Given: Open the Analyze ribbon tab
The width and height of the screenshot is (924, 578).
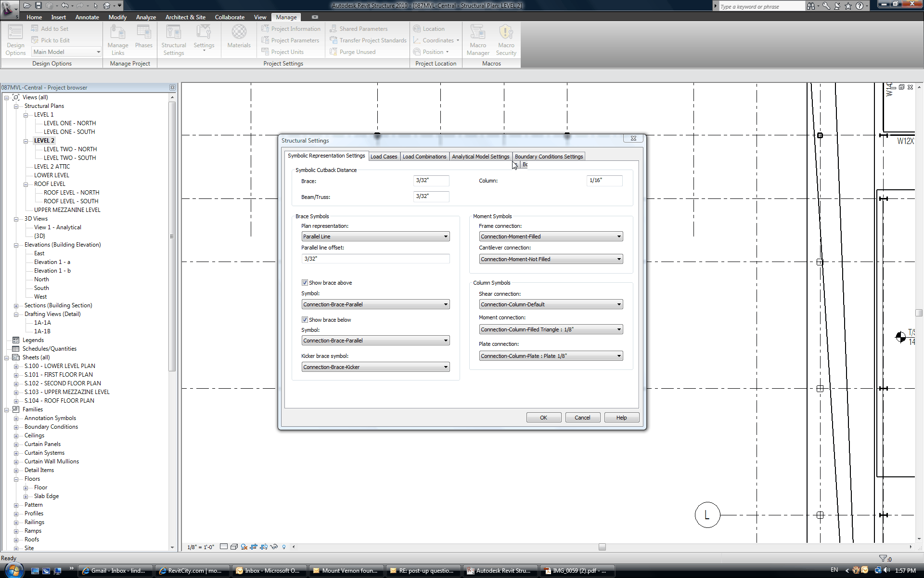Looking at the screenshot, I should pos(146,17).
